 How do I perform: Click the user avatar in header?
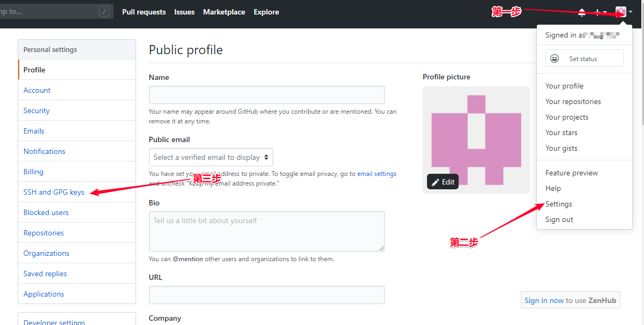tap(621, 12)
